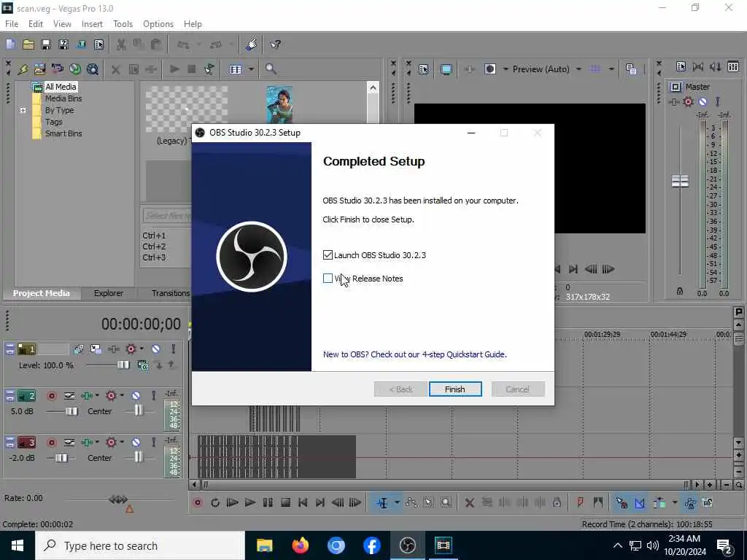Switch to the Project Media tab
The height and width of the screenshot is (560, 747).
pos(42,293)
